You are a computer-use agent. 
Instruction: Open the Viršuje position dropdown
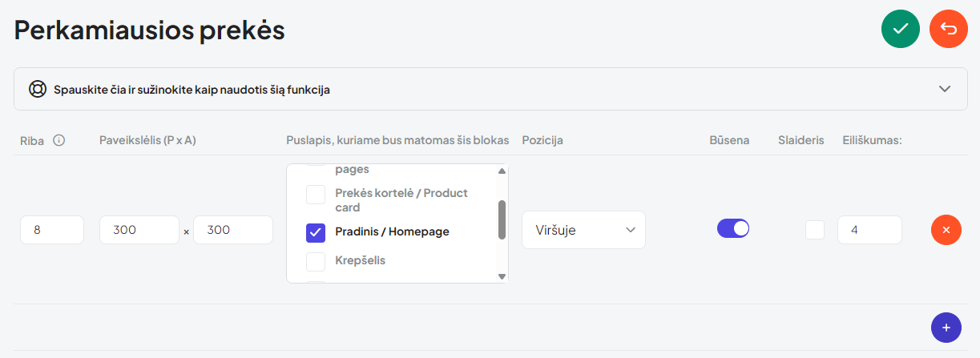coord(583,230)
